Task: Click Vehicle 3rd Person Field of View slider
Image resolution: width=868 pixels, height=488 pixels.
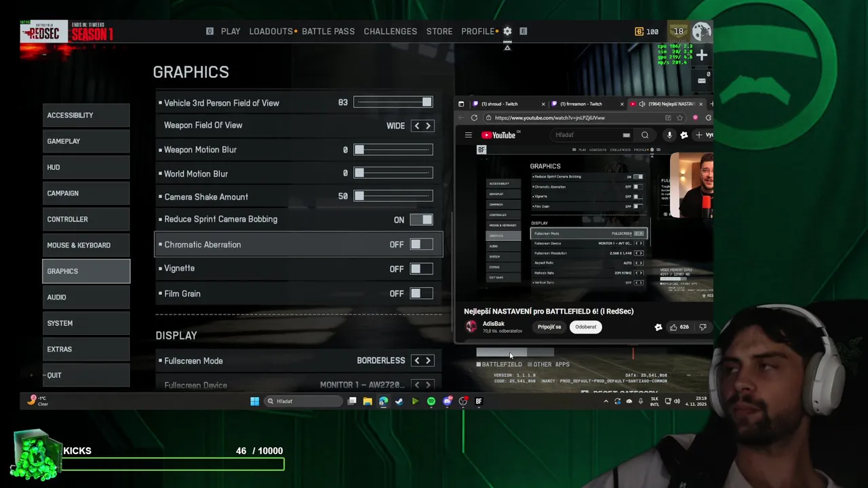Action: click(393, 102)
